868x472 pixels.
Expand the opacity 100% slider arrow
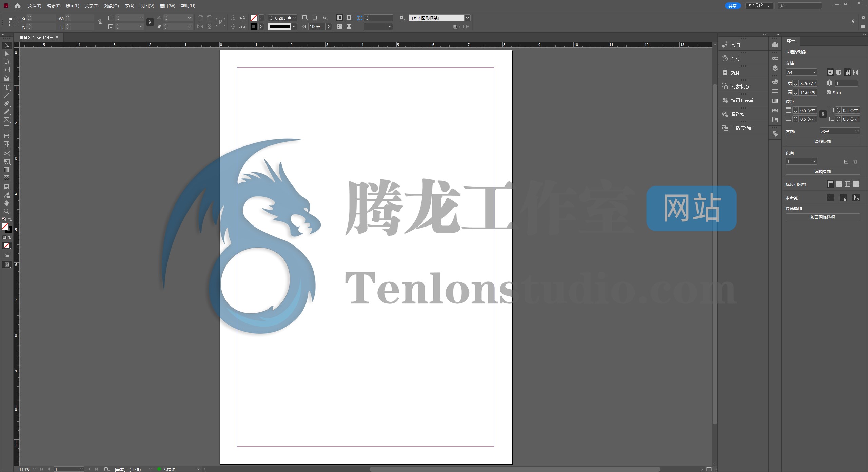coord(329,26)
